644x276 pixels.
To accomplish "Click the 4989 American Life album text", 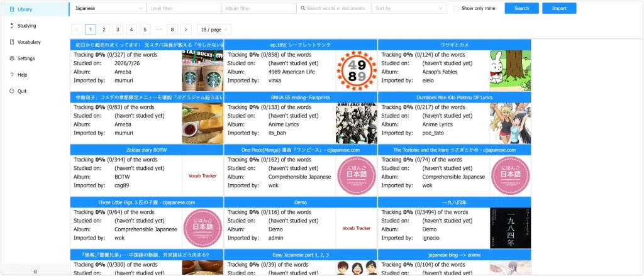I will coord(292,72).
